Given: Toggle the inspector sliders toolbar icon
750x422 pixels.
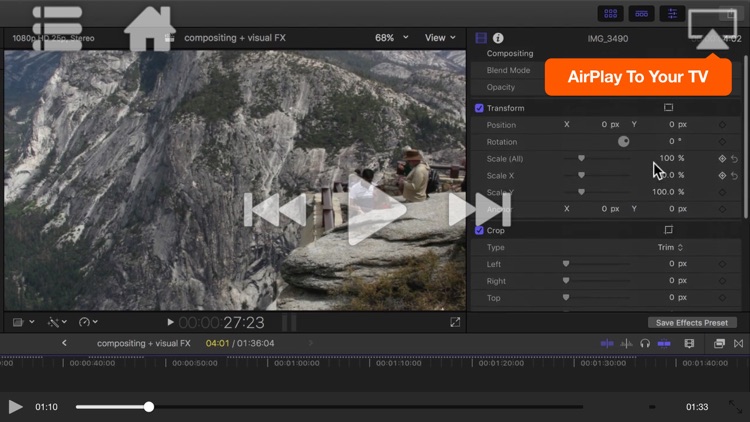Looking at the screenshot, I should 672,13.
